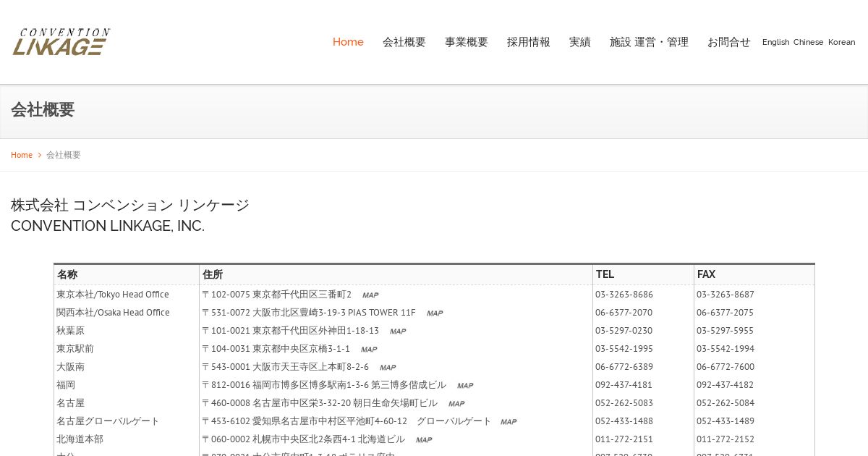Click 会社概要 page title heading
Screen dimensions: 868x456
point(43,110)
